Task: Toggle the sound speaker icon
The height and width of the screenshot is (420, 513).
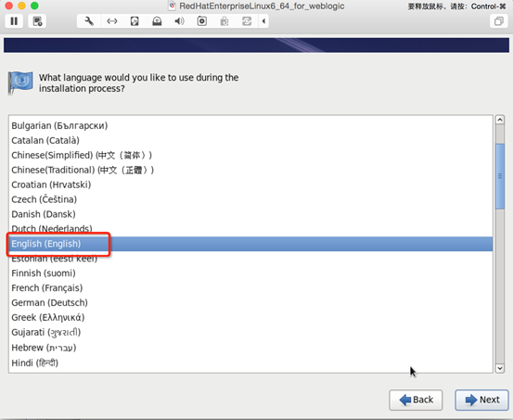Action: pos(179,21)
